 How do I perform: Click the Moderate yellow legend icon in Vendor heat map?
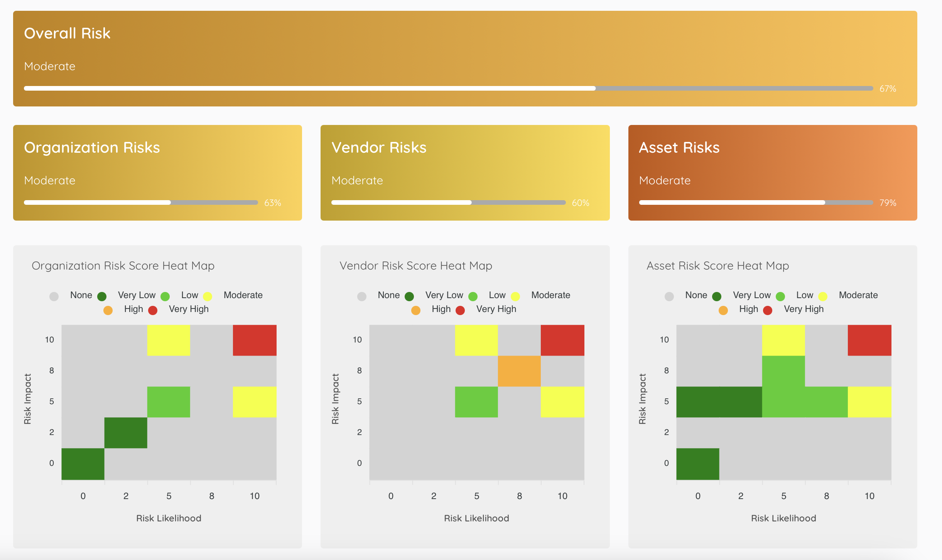click(516, 296)
